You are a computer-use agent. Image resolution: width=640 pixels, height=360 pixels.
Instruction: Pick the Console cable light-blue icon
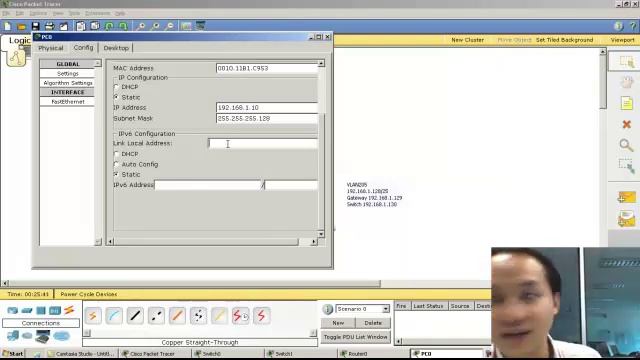coord(114,316)
